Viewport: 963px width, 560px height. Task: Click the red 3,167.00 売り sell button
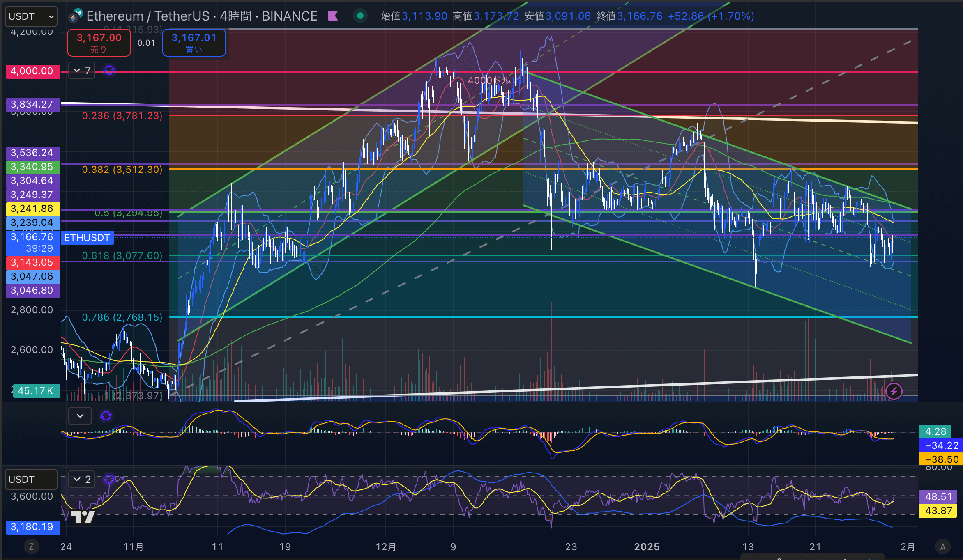tap(99, 43)
